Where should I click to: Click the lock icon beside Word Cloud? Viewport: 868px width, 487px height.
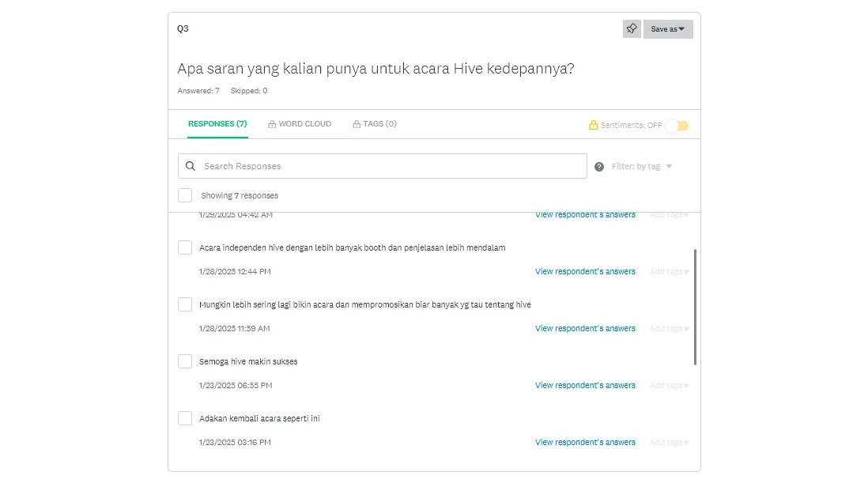(x=272, y=125)
